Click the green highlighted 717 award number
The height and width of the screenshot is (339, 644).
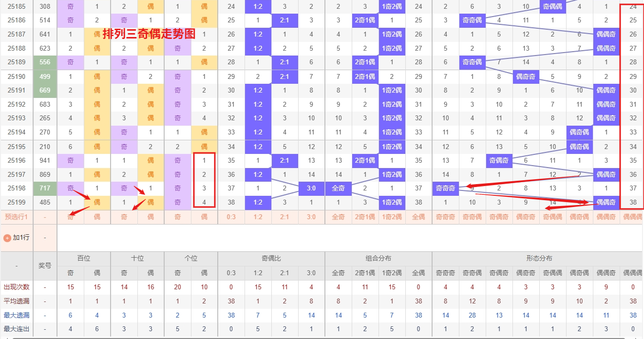tap(45, 188)
